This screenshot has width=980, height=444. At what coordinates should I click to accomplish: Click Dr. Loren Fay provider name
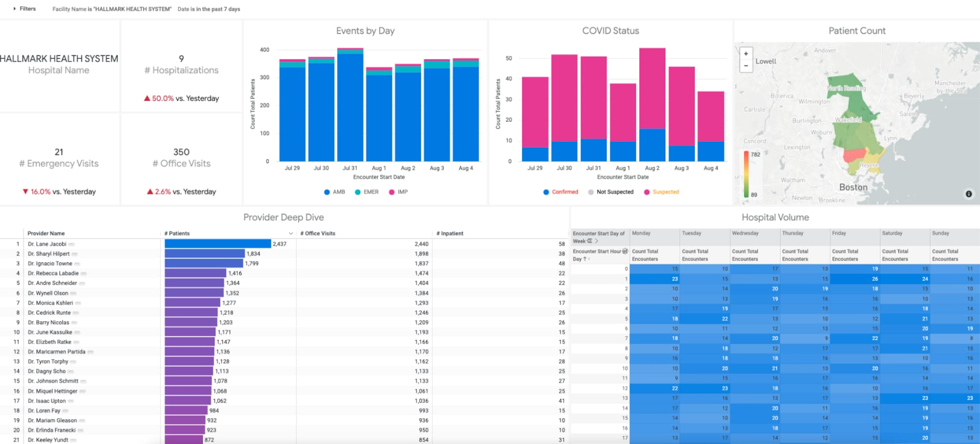pos(44,411)
